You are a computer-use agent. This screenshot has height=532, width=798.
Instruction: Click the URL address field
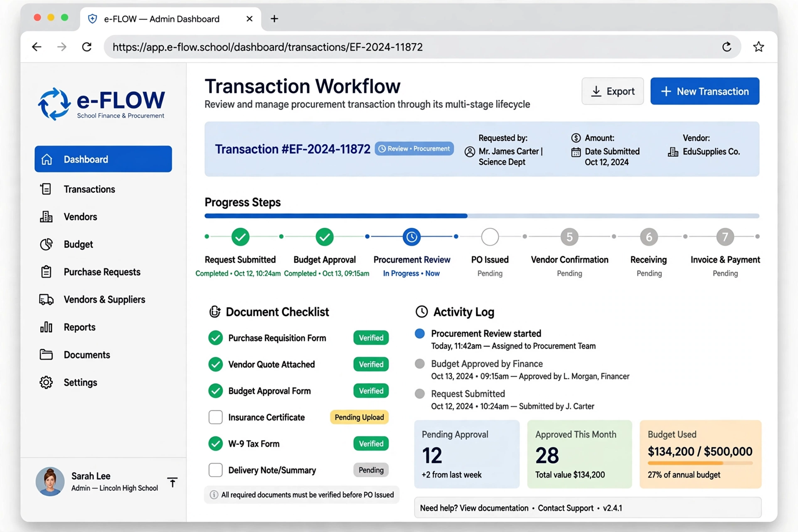423,47
